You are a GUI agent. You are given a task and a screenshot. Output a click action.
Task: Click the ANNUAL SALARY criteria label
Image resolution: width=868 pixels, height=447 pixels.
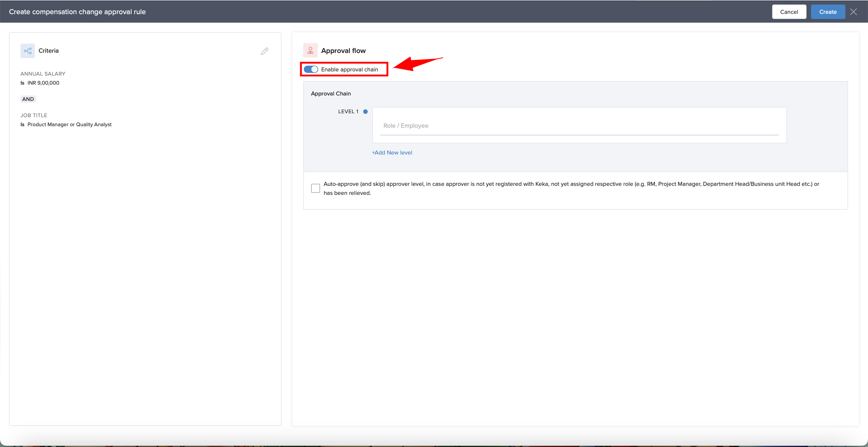[x=43, y=74]
